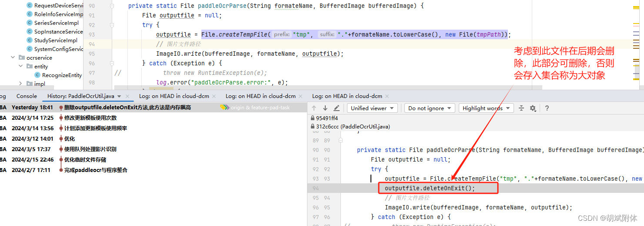Click revision hash 95491ff4 label
Image resolution: width=644 pixels, height=226 pixels.
click(x=327, y=118)
